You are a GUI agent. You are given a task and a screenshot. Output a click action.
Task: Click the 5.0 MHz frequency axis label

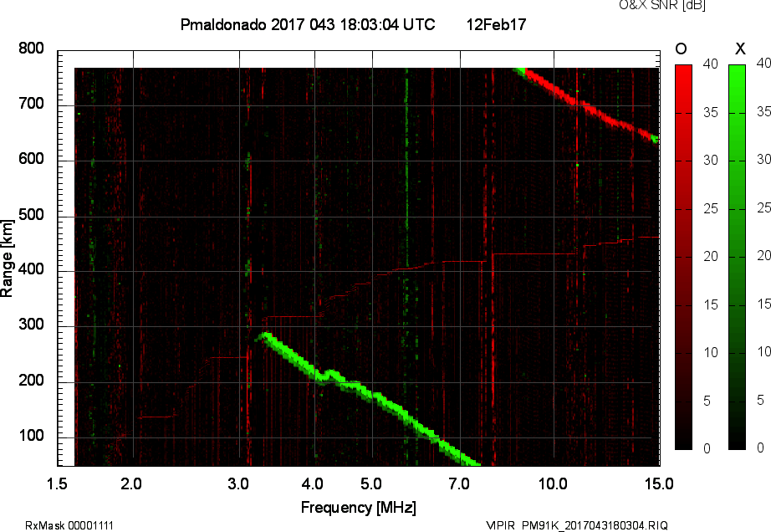[x=371, y=483]
